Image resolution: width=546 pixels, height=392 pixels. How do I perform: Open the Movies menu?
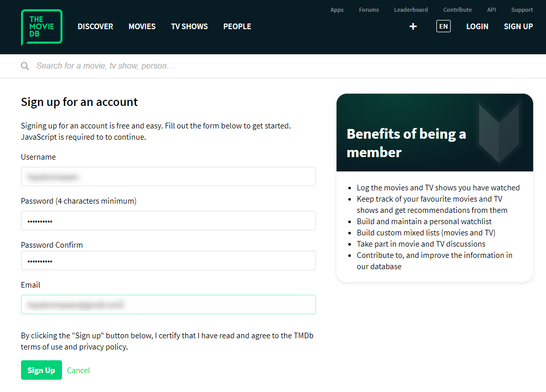(142, 27)
